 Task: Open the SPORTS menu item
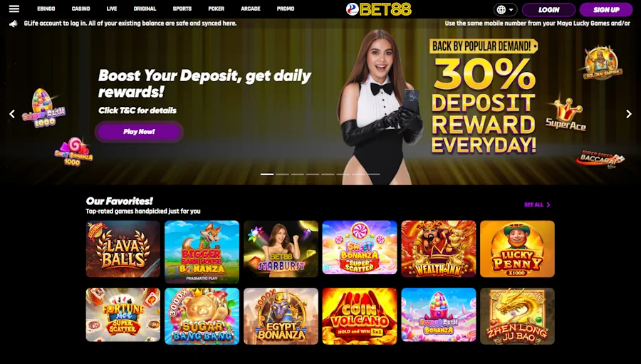pos(182,9)
